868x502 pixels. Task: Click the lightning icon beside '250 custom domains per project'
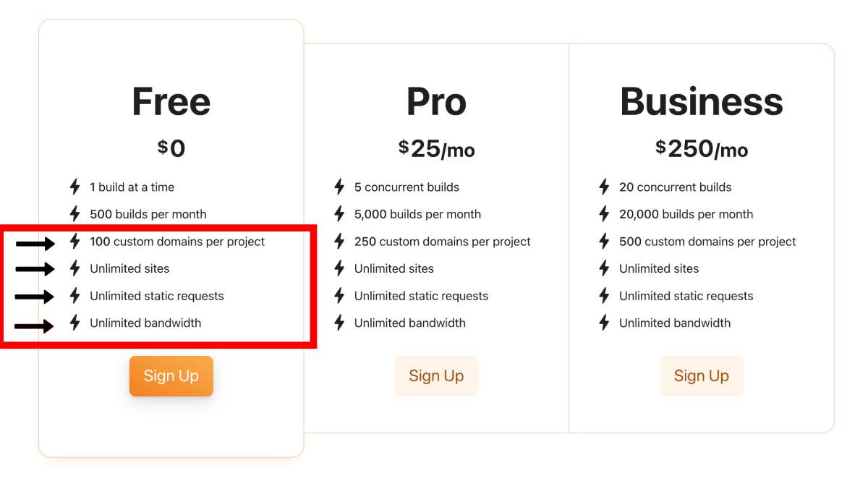click(x=339, y=242)
